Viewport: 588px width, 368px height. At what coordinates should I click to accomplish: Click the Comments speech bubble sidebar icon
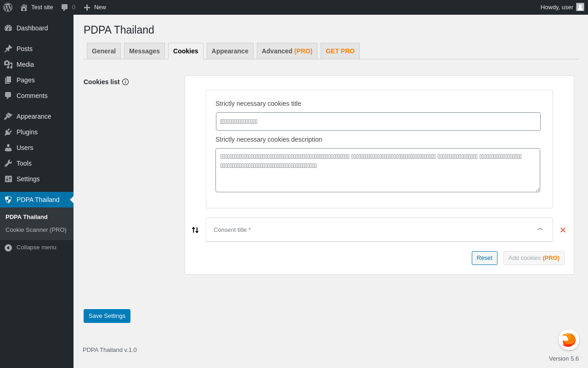tap(8, 96)
